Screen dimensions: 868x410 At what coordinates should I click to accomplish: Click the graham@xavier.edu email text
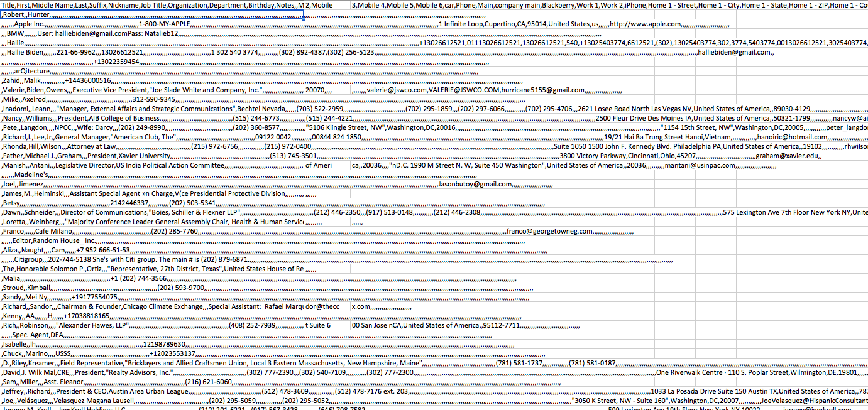point(787,156)
